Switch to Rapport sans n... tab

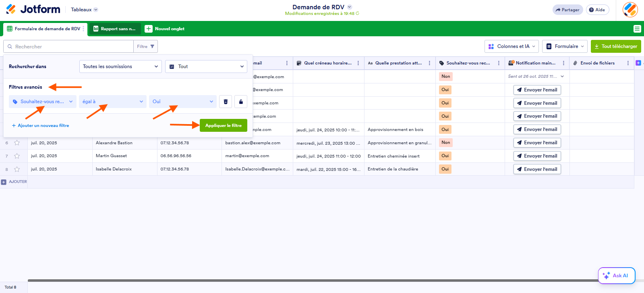pos(115,29)
